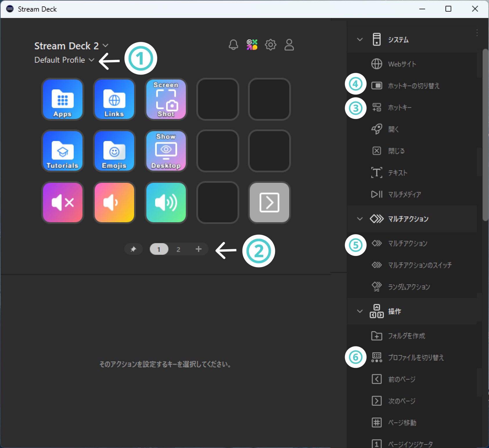Screen dimensions: 489x448
Task: Select the Emojis folder key
Action: [114, 151]
